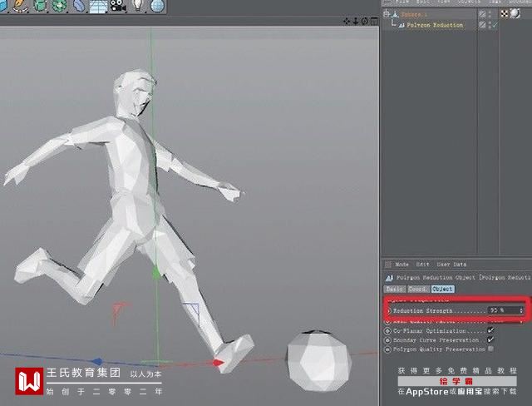Viewport: 532px width, 406px height.
Task: Click the Boundary Curve Preservation label
Action: pyautogui.click(x=436, y=339)
